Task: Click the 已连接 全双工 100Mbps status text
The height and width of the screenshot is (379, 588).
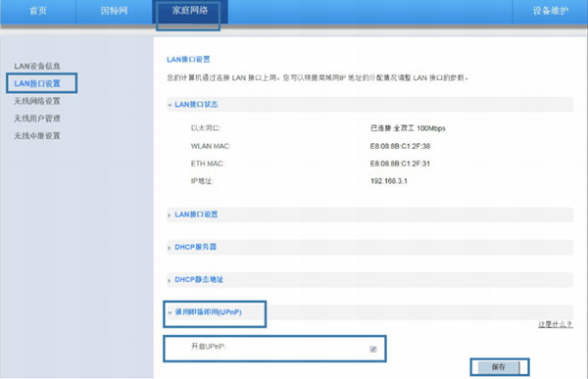Action: click(408, 128)
